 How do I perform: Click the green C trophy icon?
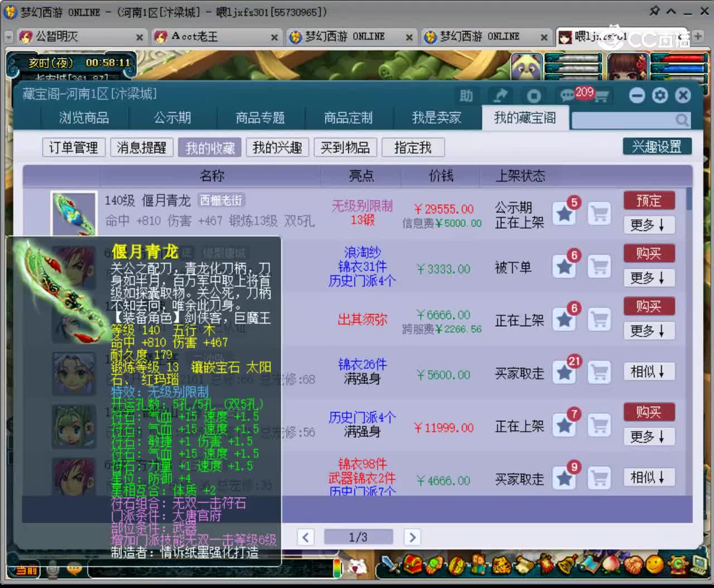[x=678, y=565]
